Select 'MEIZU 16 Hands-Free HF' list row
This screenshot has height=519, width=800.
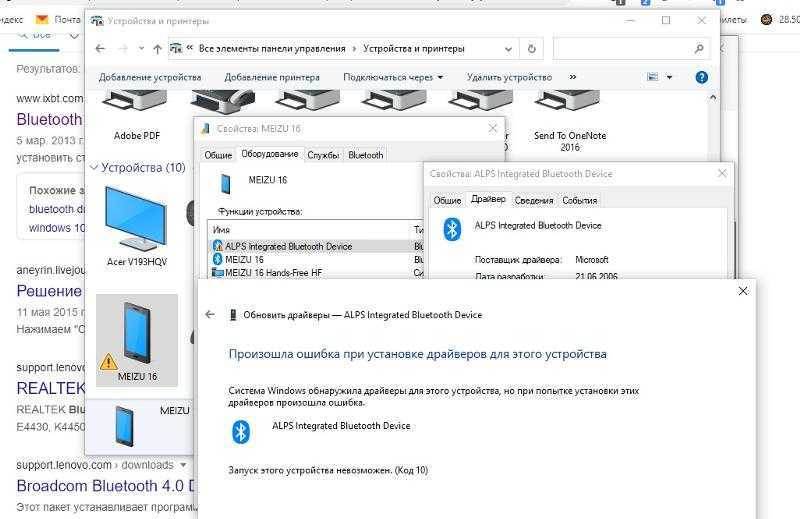[x=316, y=273]
